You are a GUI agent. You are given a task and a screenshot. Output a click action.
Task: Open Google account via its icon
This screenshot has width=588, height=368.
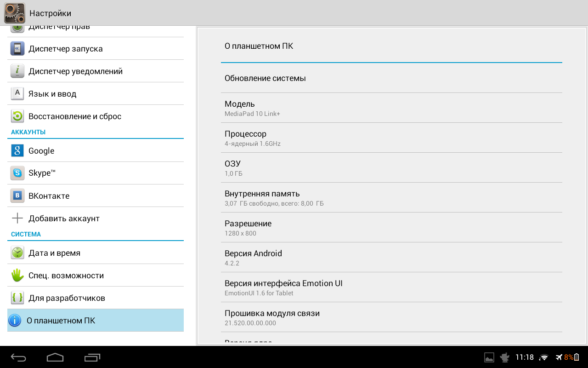(17, 150)
